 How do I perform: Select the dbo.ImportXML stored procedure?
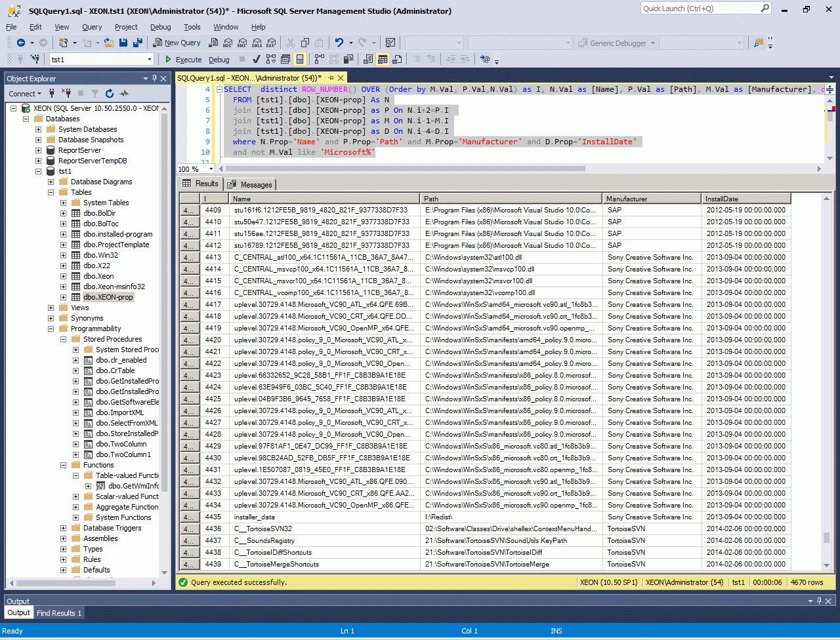pyautogui.click(x=120, y=412)
